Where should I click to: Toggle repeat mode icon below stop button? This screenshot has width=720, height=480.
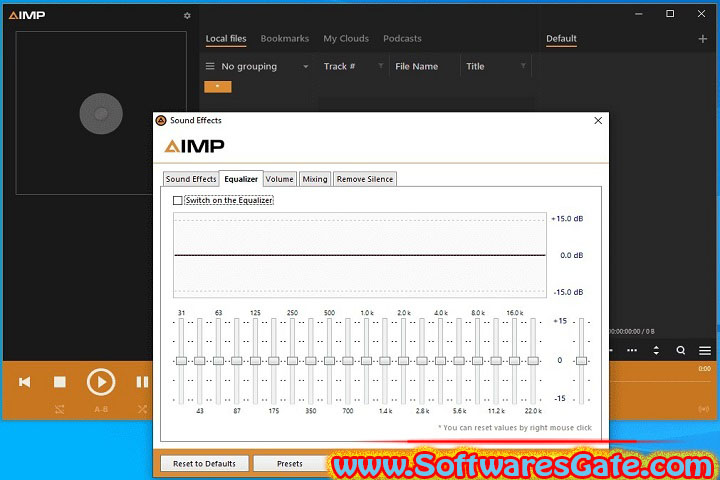pyautogui.click(x=60, y=409)
